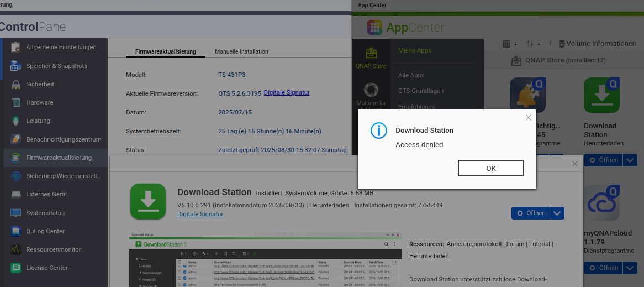Open Allgemeine Einstellungen in Control Panel sidebar

[55, 48]
